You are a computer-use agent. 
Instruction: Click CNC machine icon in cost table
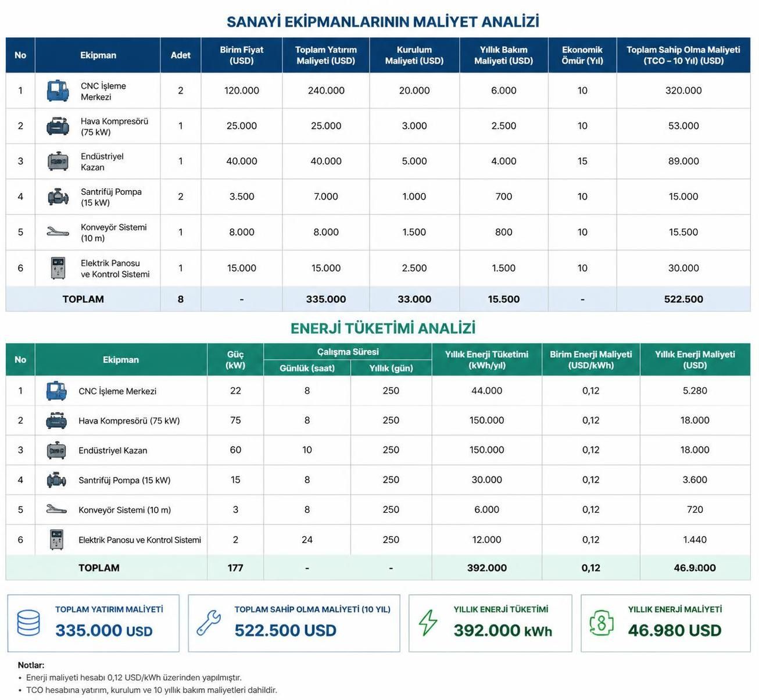pyautogui.click(x=58, y=91)
